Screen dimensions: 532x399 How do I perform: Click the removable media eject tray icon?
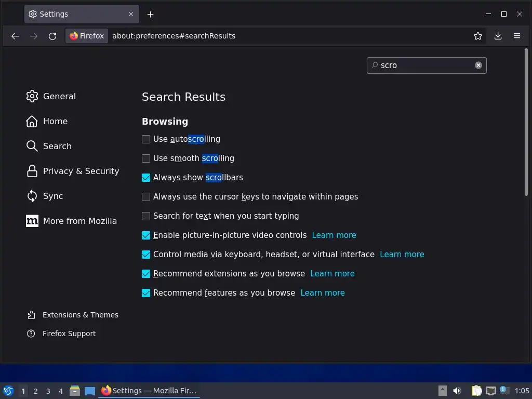(x=443, y=391)
